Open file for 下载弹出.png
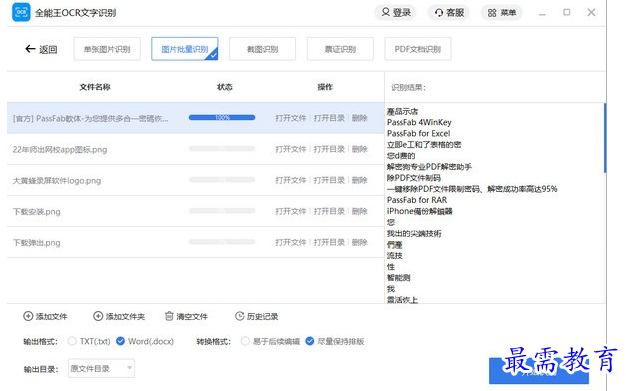Viewport: 626px width, 391px height. point(291,242)
